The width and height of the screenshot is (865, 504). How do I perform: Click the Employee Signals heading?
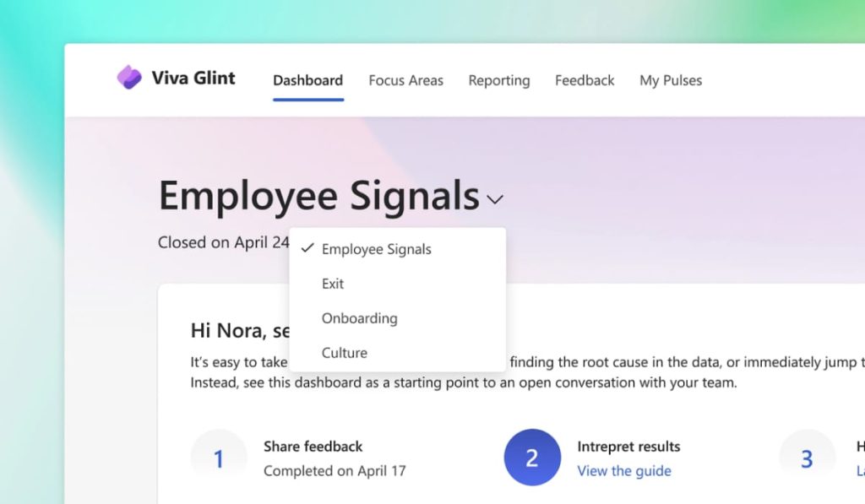pos(318,196)
